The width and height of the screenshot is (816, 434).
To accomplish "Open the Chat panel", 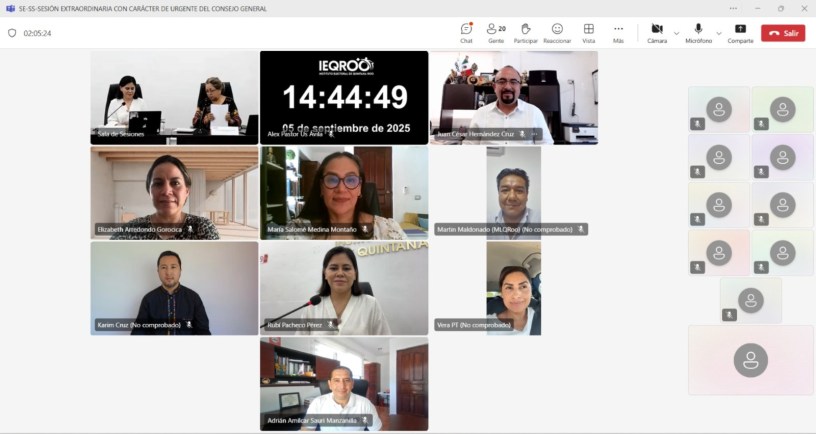I will point(466,32).
